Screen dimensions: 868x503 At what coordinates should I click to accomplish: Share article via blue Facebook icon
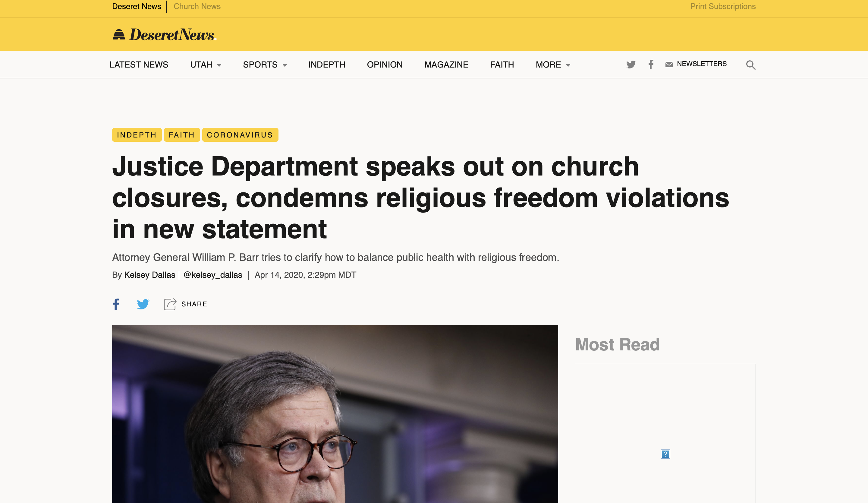[x=116, y=304]
